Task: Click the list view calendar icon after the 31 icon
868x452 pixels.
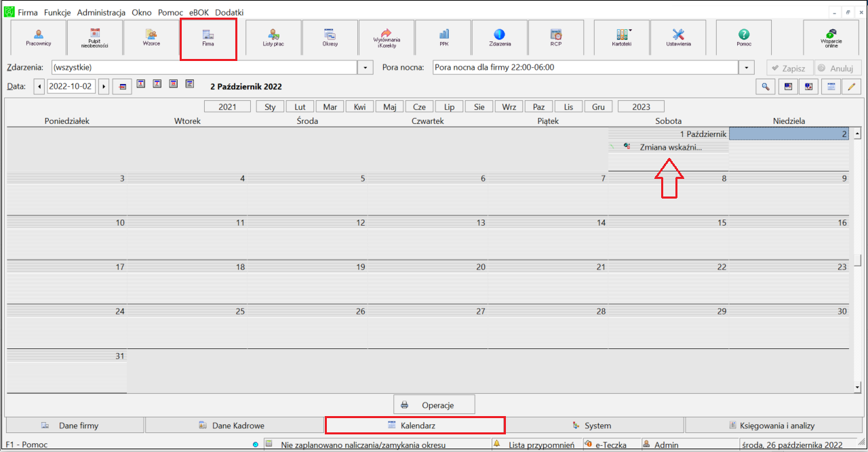Action: 190,84
